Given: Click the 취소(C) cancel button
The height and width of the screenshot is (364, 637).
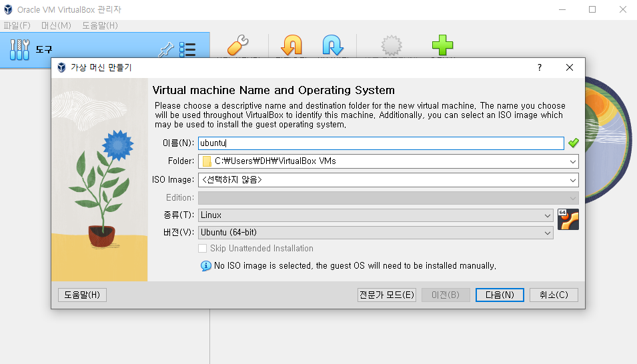Looking at the screenshot, I should 554,295.
